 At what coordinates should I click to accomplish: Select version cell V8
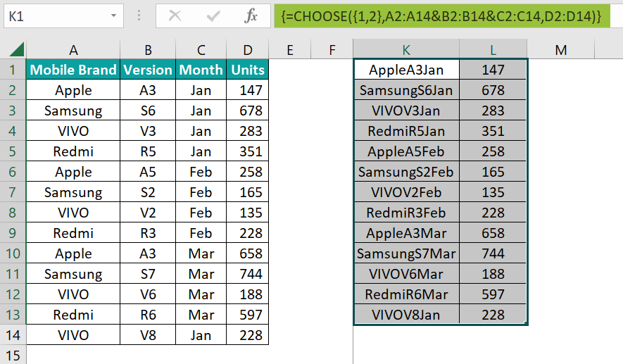(x=148, y=335)
